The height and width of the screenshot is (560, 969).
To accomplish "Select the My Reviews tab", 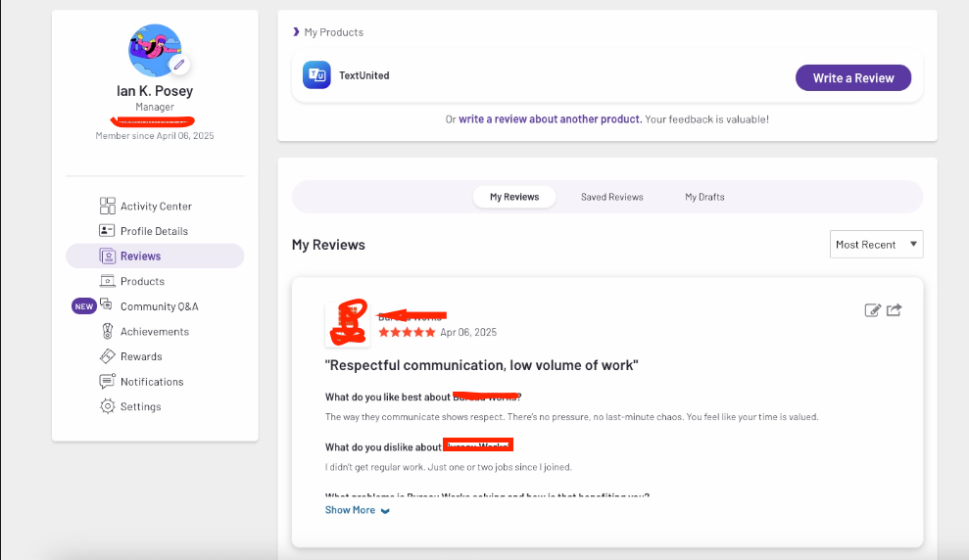I will 514,197.
